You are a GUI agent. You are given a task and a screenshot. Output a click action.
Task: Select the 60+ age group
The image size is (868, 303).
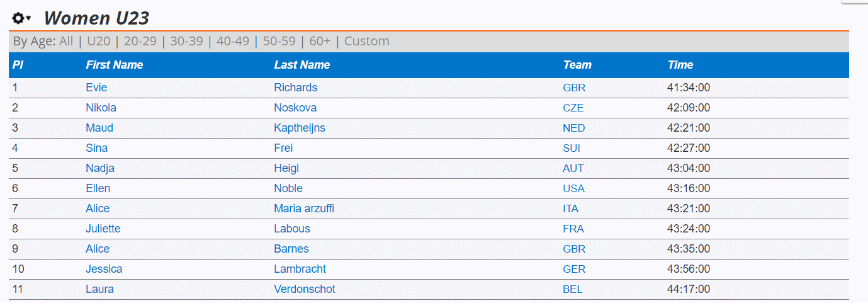[x=320, y=42]
